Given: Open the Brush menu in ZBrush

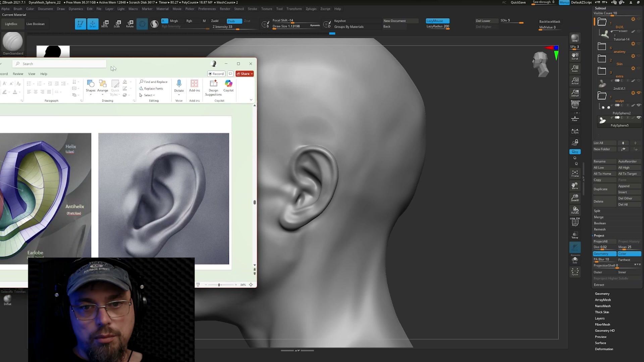Looking at the screenshot, I should click(18, 9).
